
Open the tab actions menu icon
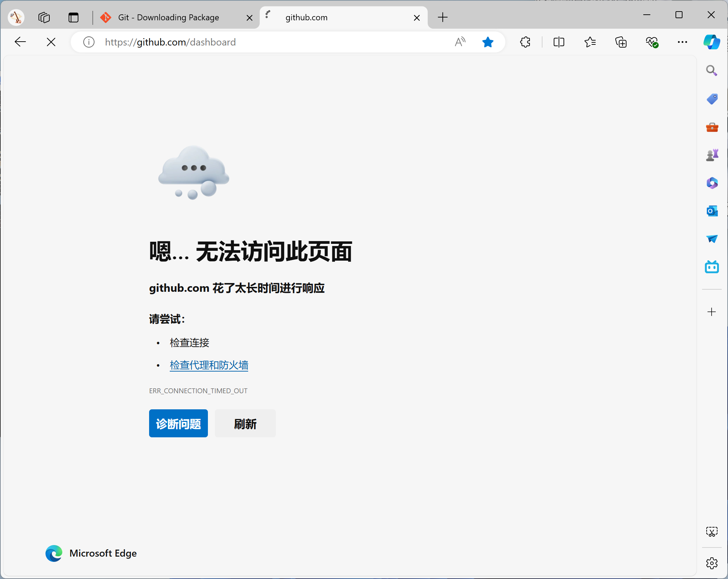pyautogui.click(x=73, y=17)
